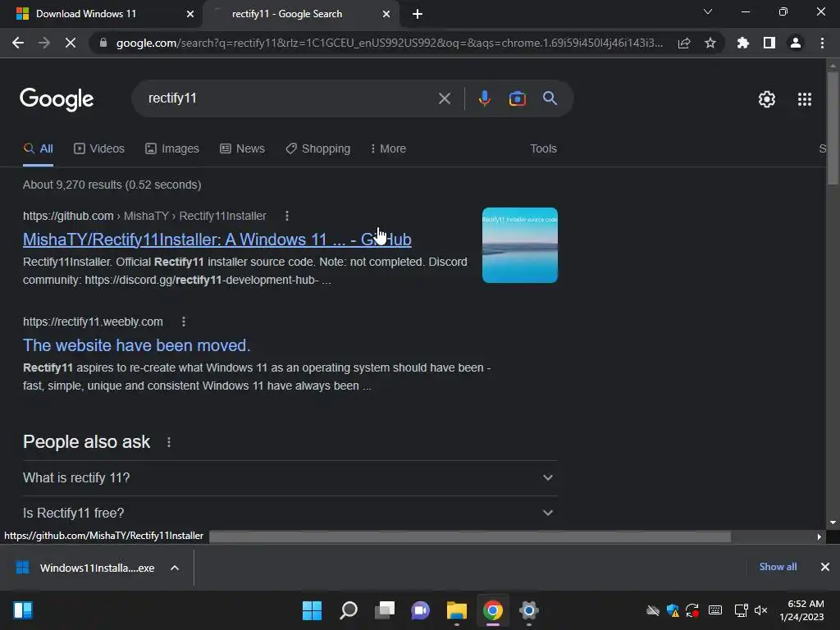Open the tab search chevron
The image size is (840, 630).
coord(707,11)
